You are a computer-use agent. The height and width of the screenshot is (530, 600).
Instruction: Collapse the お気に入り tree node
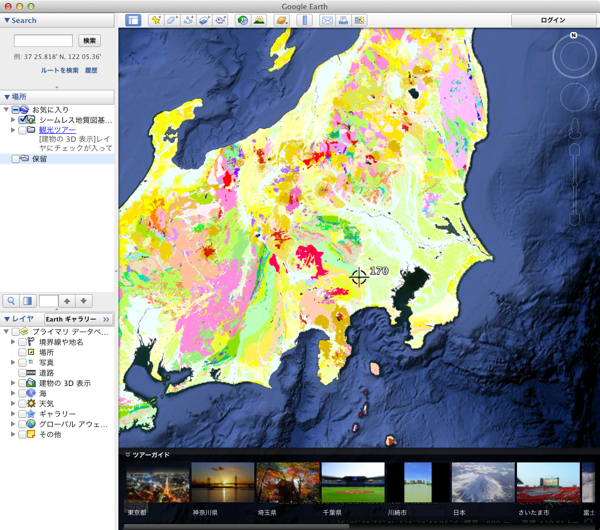pos(6,109)
